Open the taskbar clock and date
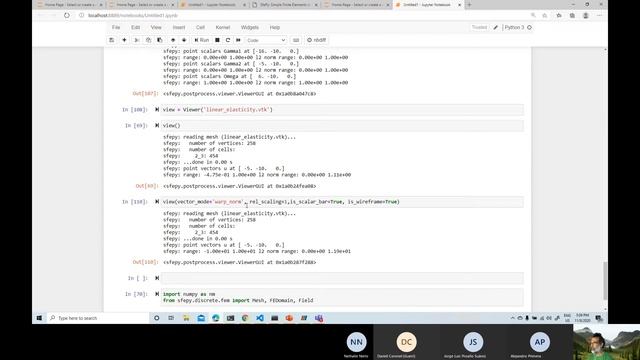Screen dimensions: 640x360 point(582,318)
